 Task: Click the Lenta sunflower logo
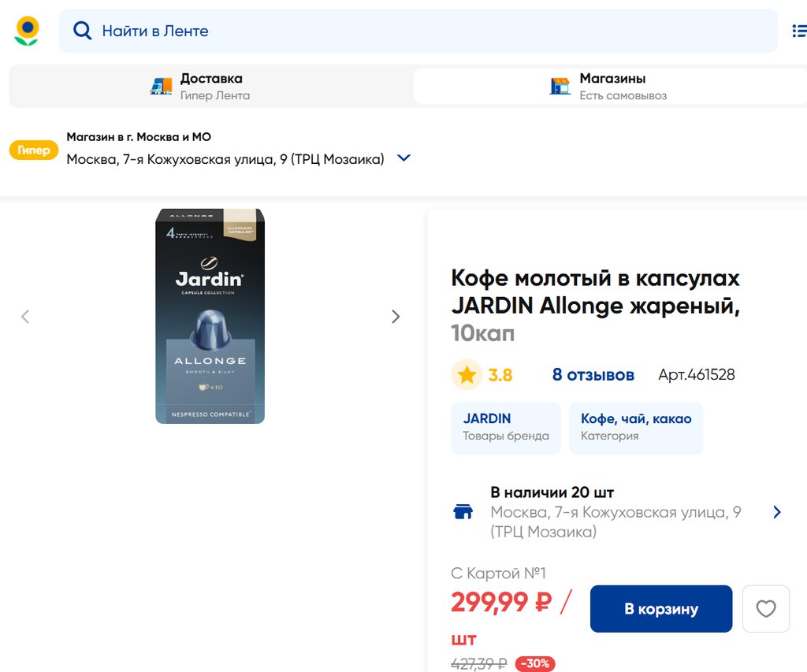pos(27,31)
